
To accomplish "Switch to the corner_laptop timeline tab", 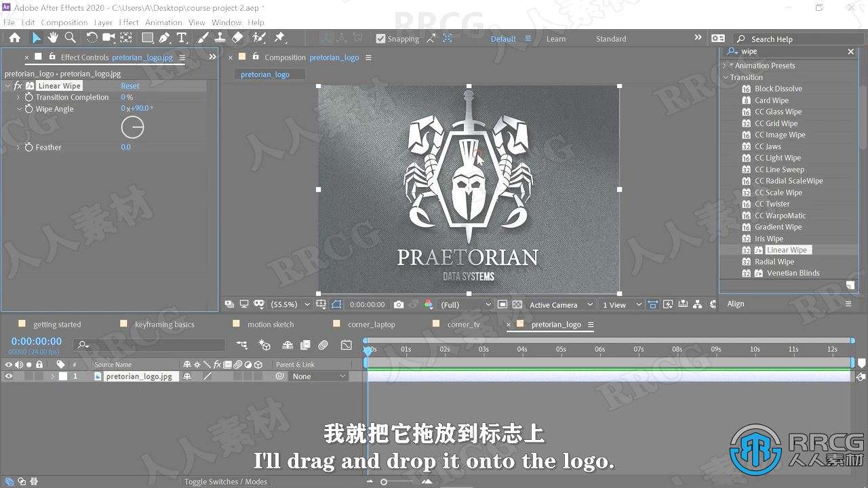I will tap(372, 325).
